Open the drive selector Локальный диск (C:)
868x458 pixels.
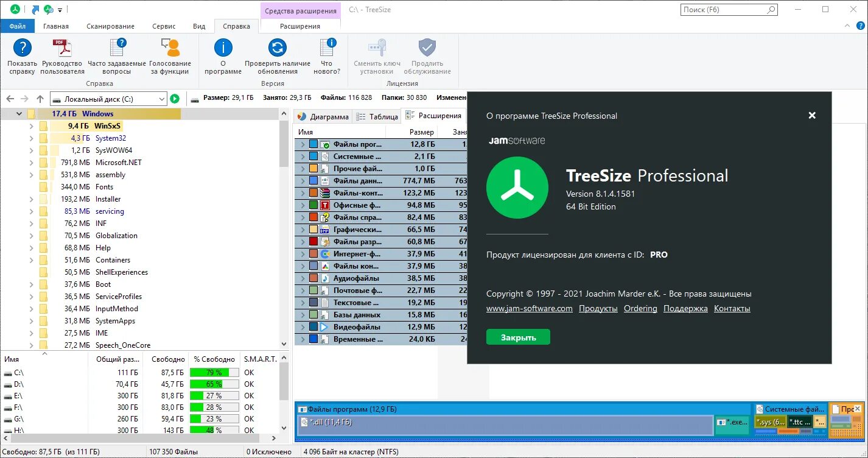pos(108,99)
